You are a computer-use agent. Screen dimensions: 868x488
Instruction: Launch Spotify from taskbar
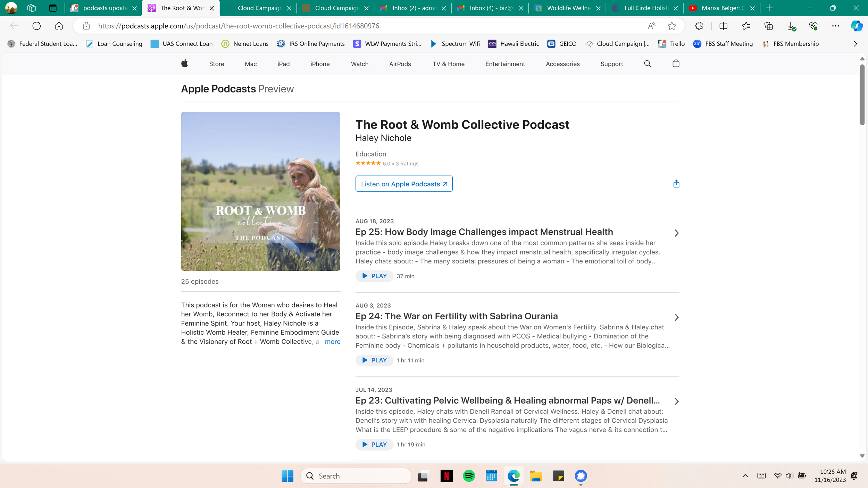click(x=469, y=476)
